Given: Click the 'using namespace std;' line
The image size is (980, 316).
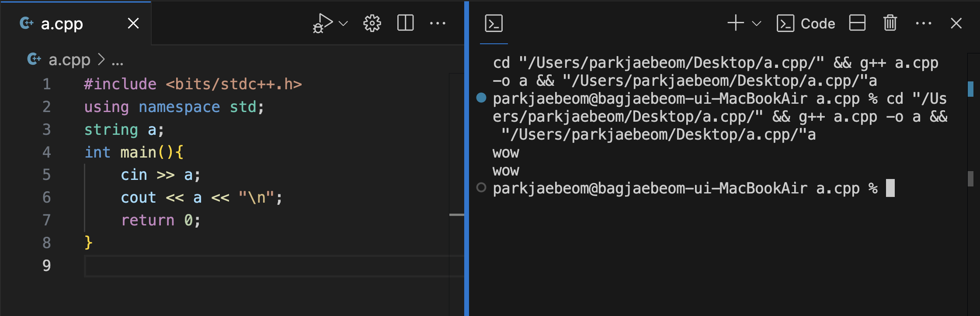Looking at the screenshot, I should click(174, 107).
